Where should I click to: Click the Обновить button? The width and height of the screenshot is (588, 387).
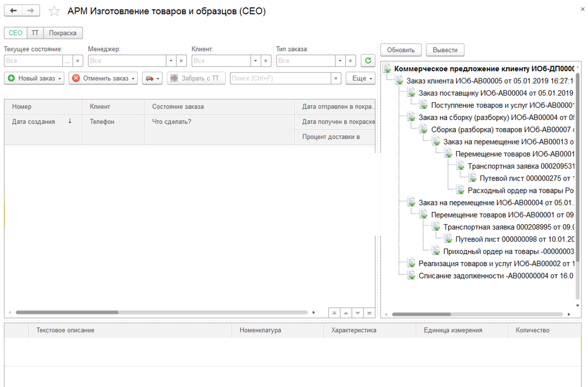(401, 50)
